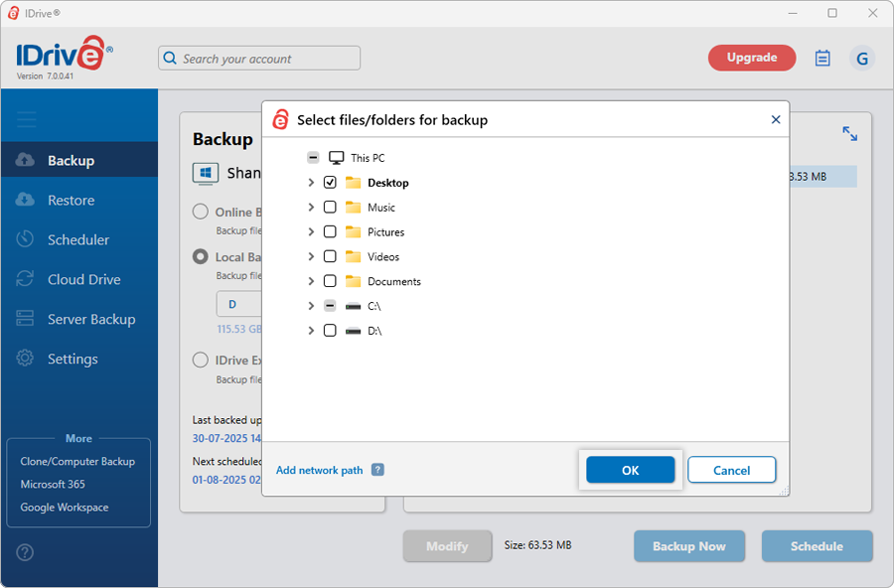Screen dimensions: 894x588
Task: Click the Desktop folder icon
Action: click(x=354, y=183)
